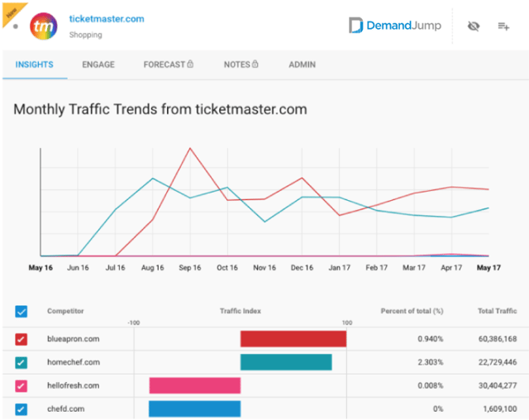Click the May 16 axis label
The width and height of the screenshot is (529, 420).
(41, 268)
